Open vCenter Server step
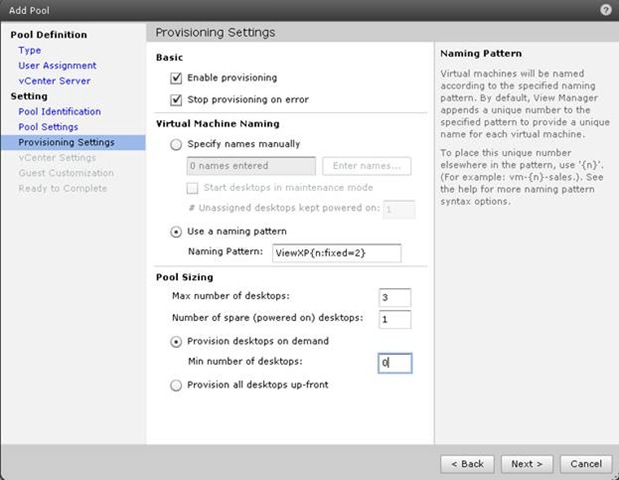Screen dimensions: 619x480 [54, 81]
